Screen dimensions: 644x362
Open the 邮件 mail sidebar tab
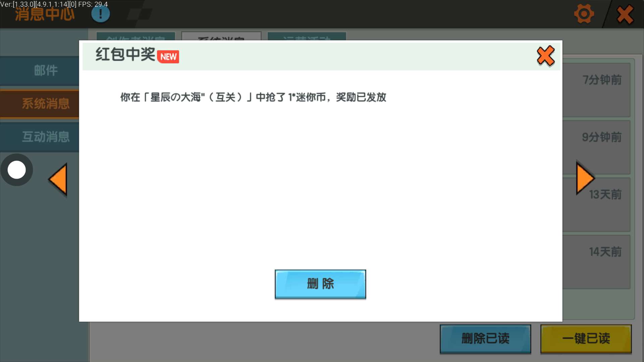45,71
